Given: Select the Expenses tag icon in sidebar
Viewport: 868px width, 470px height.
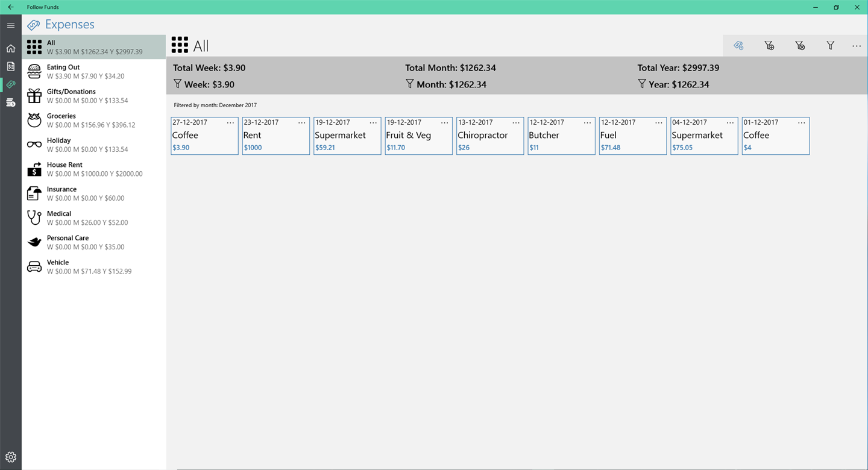Looking at the screenshot, I should pyautogui.click(x=11, y=84).
